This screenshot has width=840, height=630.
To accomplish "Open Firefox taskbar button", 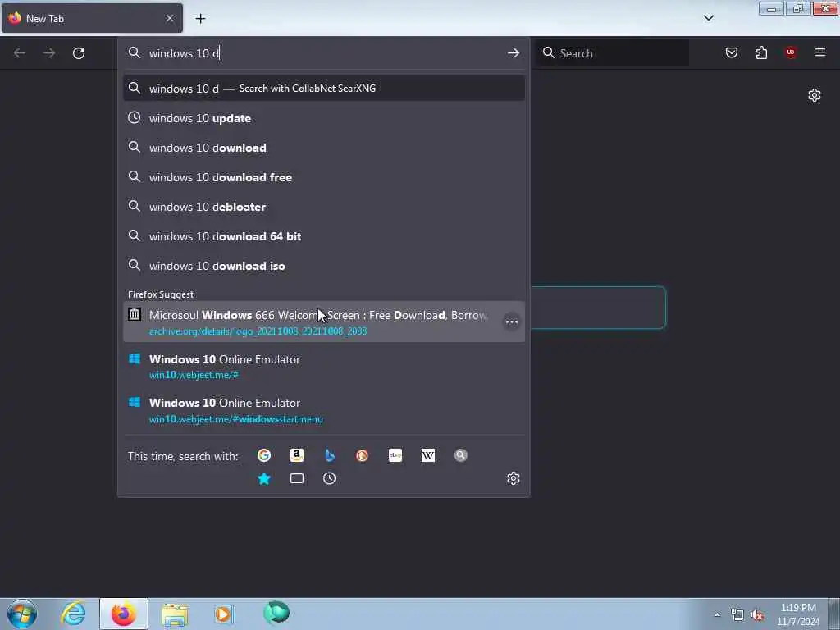I will tap(124, 614).
